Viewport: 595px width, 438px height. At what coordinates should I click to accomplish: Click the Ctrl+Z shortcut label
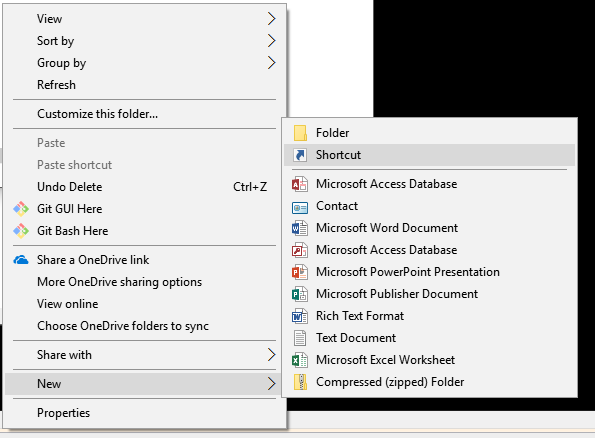point(250,187)
